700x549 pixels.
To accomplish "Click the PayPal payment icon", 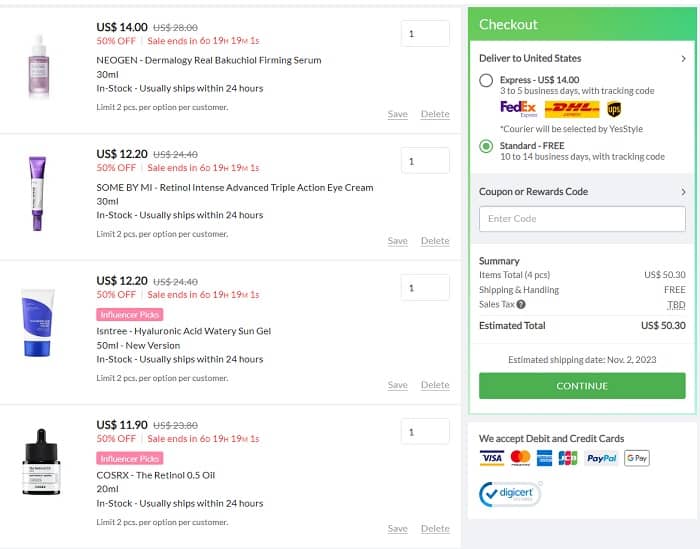I will coord(601,458).
